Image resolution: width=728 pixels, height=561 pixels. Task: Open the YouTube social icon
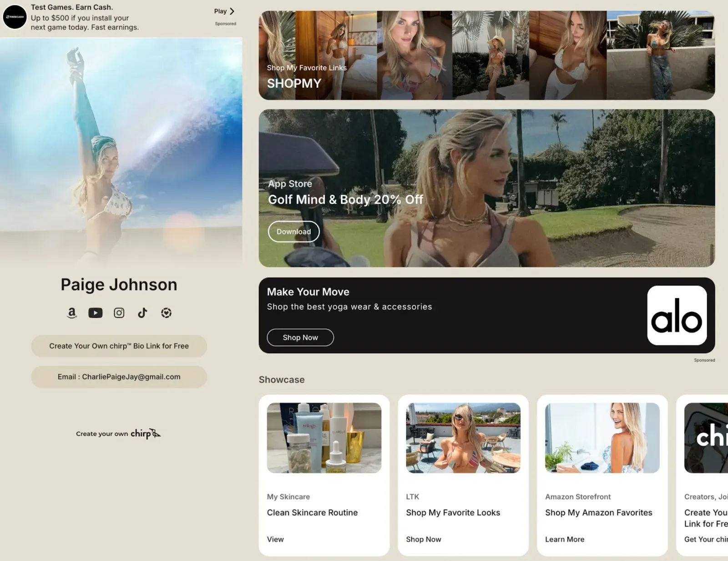tap(95, 313)
